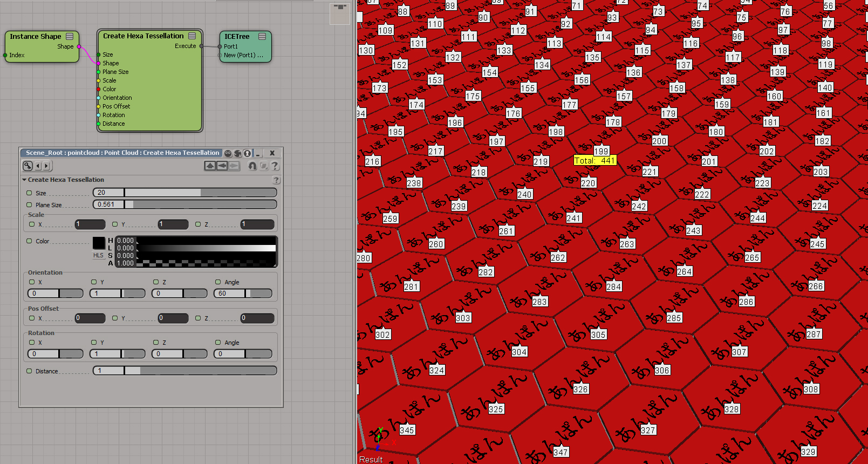Click the revert undo arrow icon
Screen dimensions: 868x464
[252, 166]
